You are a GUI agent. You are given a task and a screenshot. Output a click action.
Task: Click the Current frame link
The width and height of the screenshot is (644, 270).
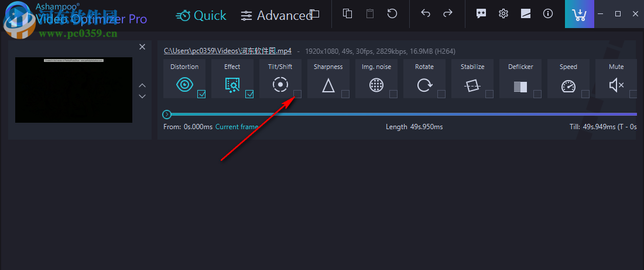tap(237, 127)
